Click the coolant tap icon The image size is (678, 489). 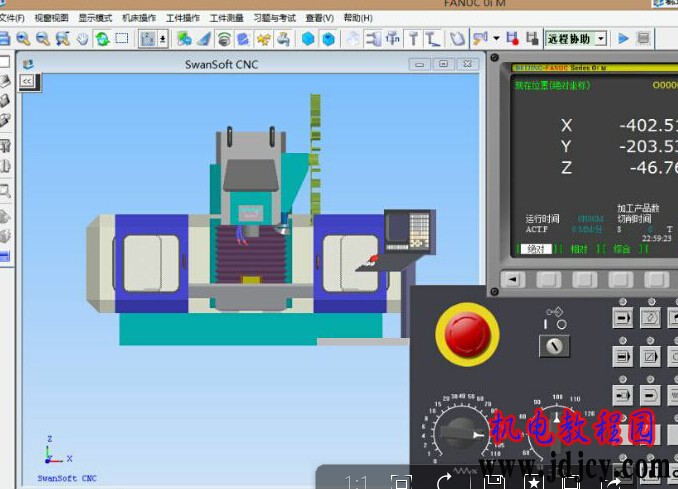pyautogui.click(x=284, y=39)
